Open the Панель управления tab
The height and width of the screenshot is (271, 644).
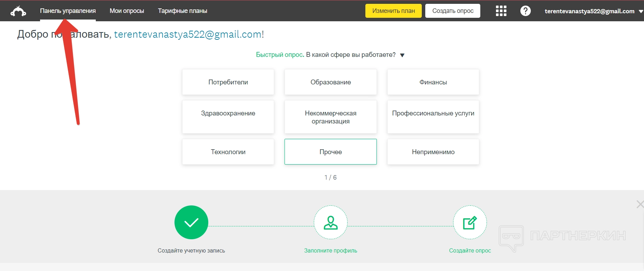(x=68, y=11)
